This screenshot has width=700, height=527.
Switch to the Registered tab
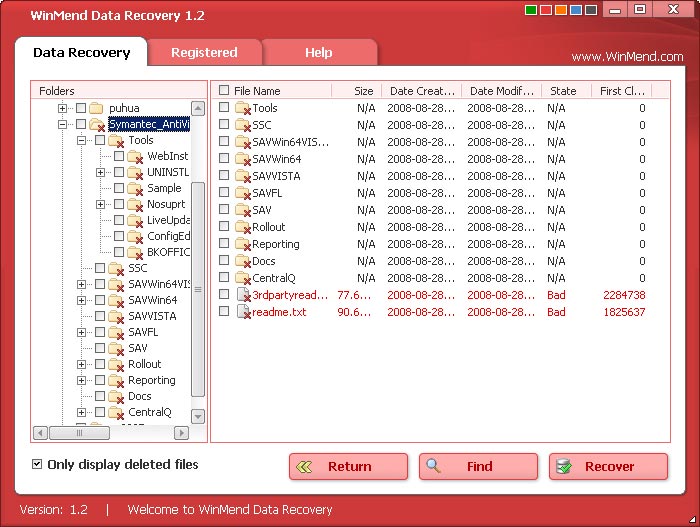click(x=204, y=52)
